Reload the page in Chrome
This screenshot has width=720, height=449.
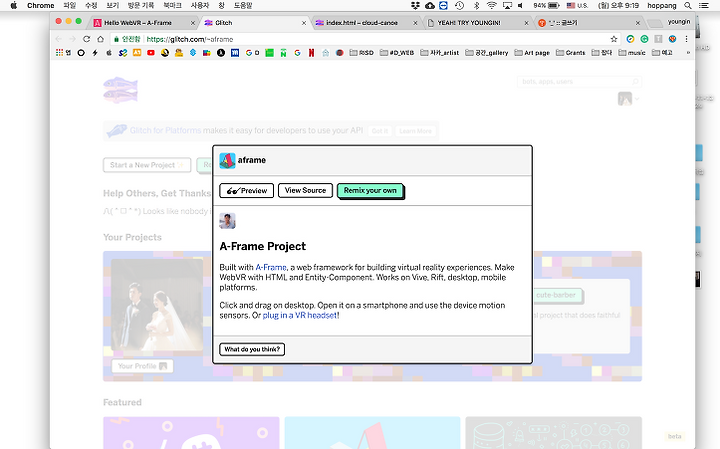coord(86,39)
